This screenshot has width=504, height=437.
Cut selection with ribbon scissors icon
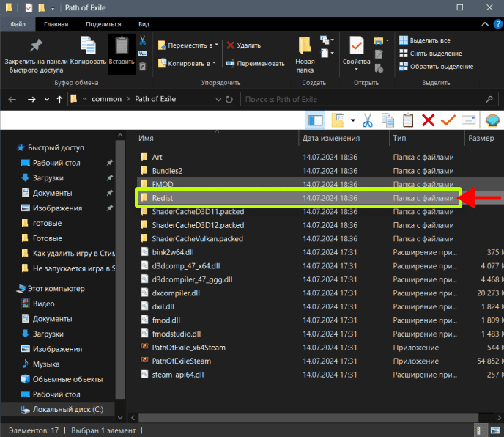coord(143,40)
